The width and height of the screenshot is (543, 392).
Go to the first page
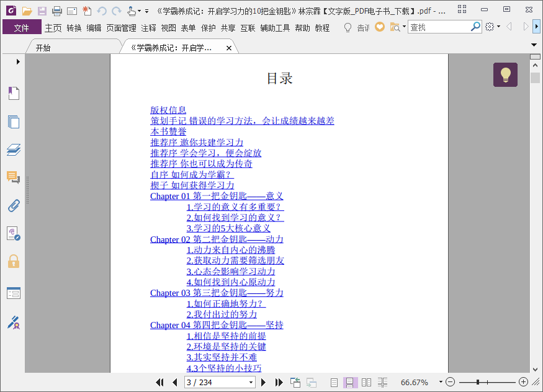[x=159, y=382]
